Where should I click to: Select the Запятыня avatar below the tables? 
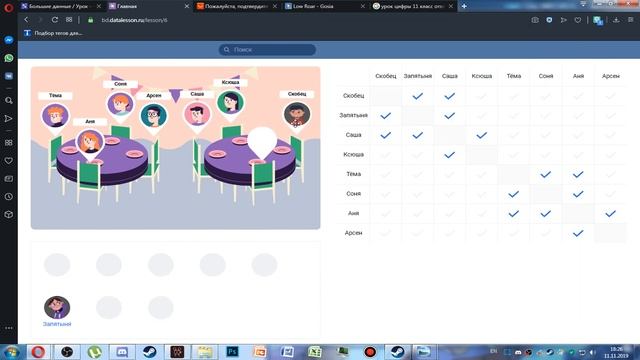57,307
